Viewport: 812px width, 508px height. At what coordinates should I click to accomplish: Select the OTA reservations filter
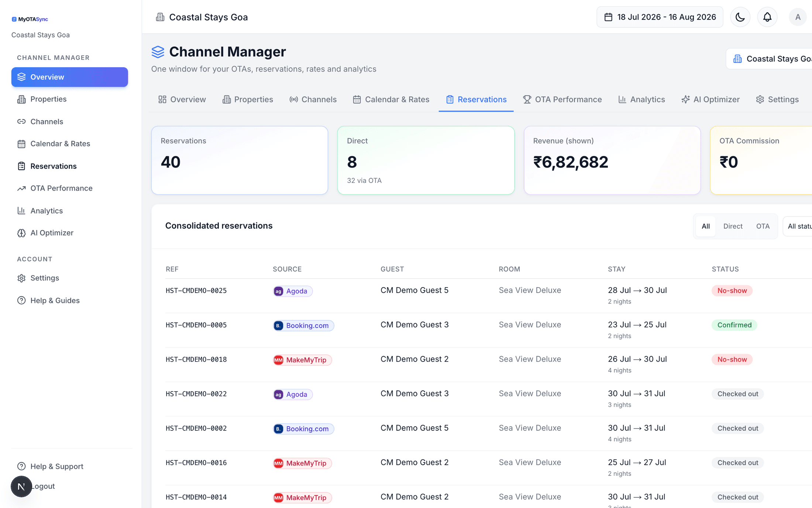point(763,226)
